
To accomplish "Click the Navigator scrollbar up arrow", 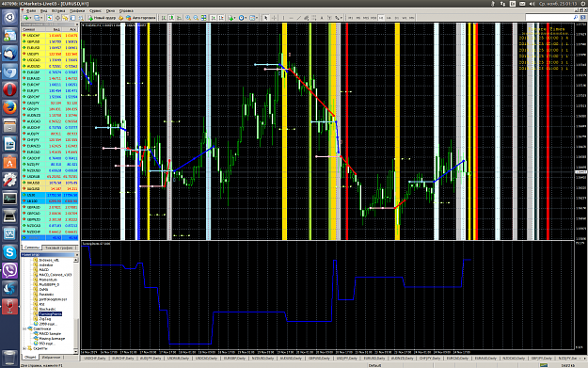I will (x=76, y=260).
